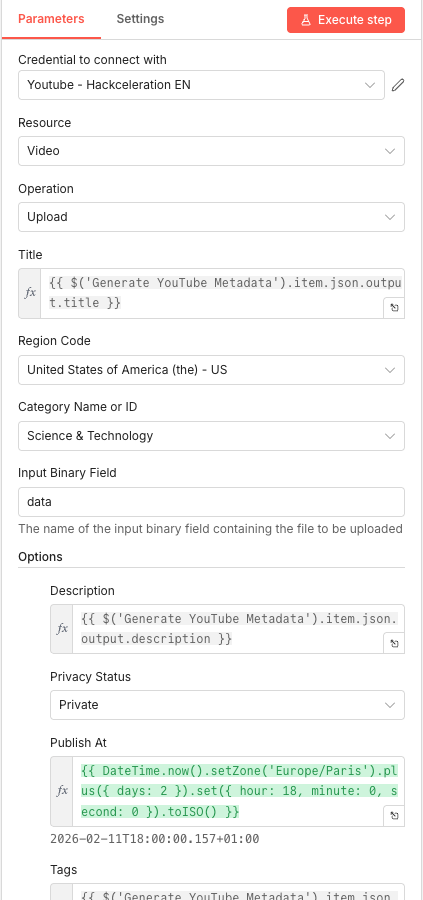The width and height of the screenshot is (423, 900).
Task: Click the fx icon beside the Title field
Action: coord(30,293)
